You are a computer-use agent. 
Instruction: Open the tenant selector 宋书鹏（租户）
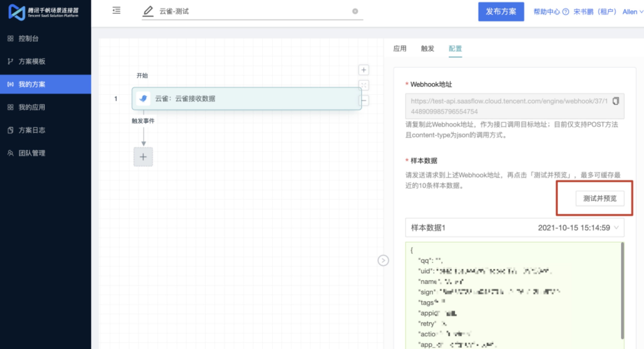(595, 12)
